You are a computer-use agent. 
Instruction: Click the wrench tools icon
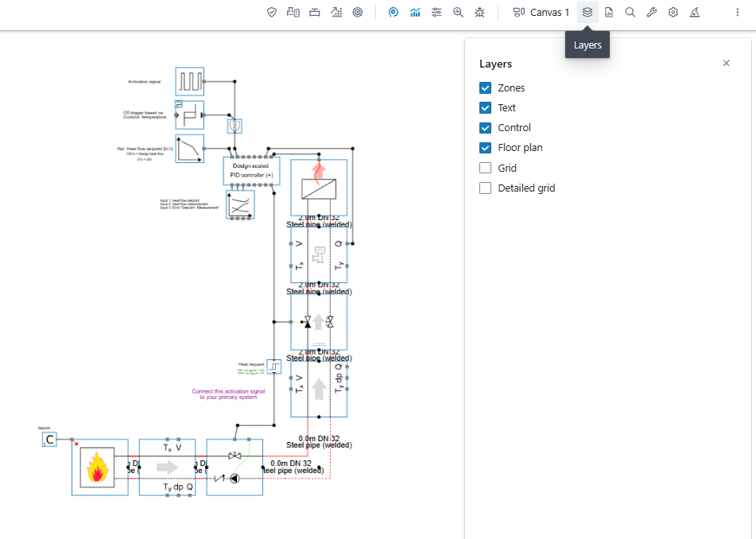point(652,12)
